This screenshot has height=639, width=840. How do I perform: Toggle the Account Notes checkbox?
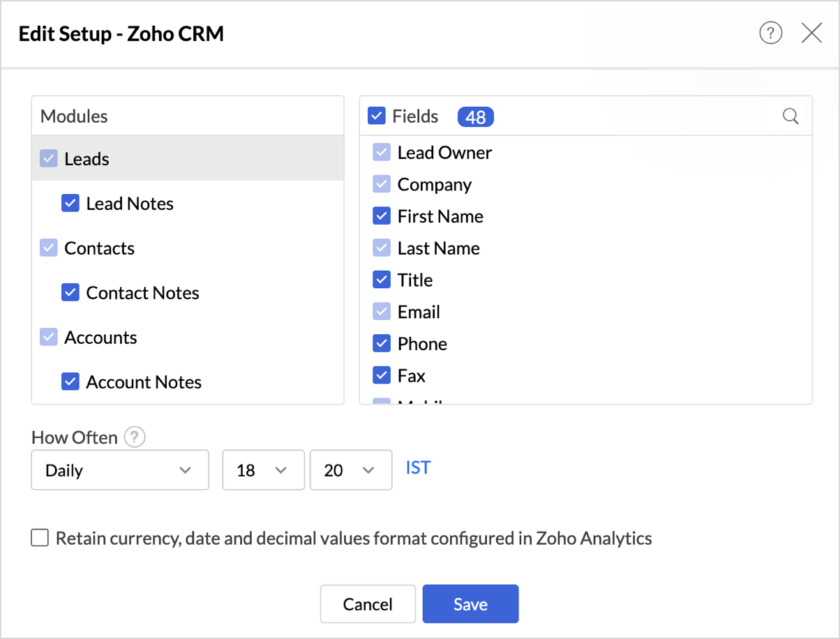tap(70, 382)
